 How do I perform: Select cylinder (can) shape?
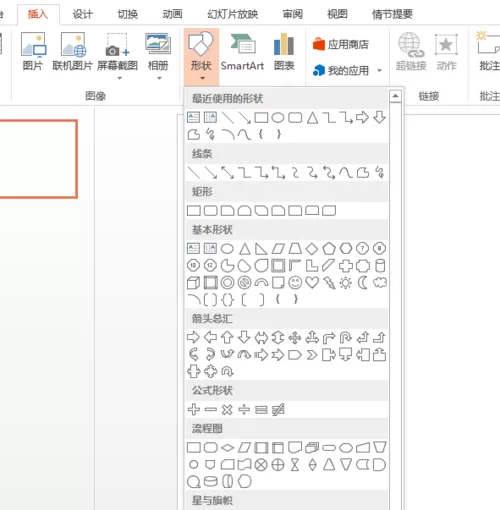(x=380, y=266)
